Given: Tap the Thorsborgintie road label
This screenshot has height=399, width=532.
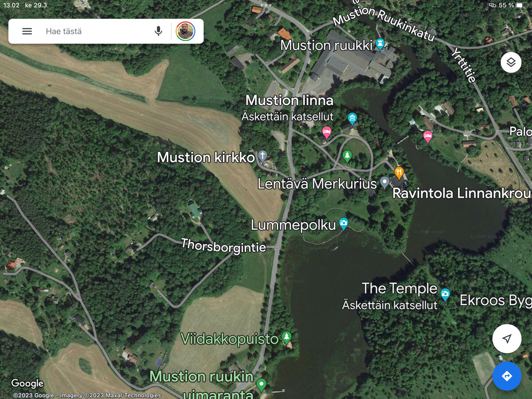Looking at the screenshot, I should pos(223,246).
